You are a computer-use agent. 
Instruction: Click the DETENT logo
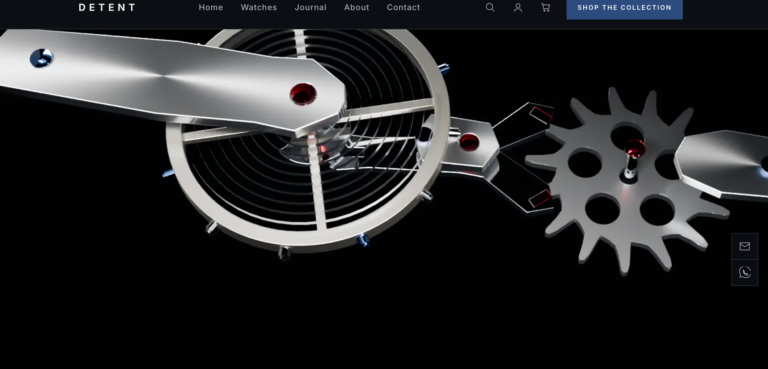coord(107,7)
